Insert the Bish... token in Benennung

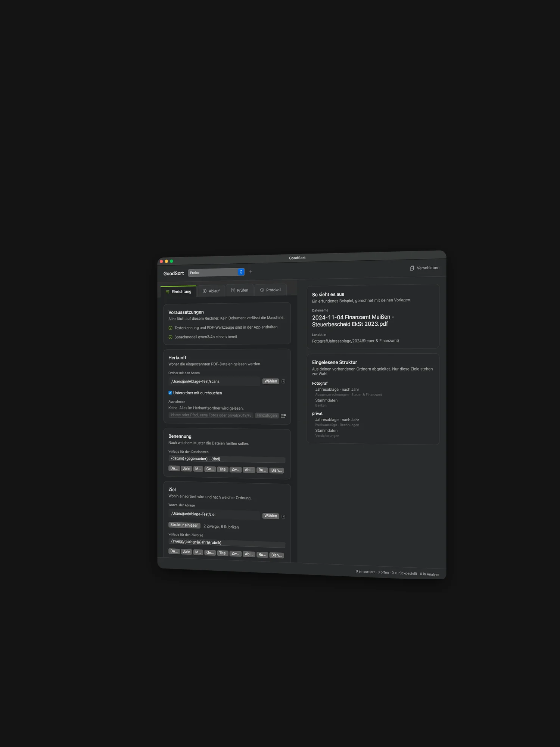point(277,471)
